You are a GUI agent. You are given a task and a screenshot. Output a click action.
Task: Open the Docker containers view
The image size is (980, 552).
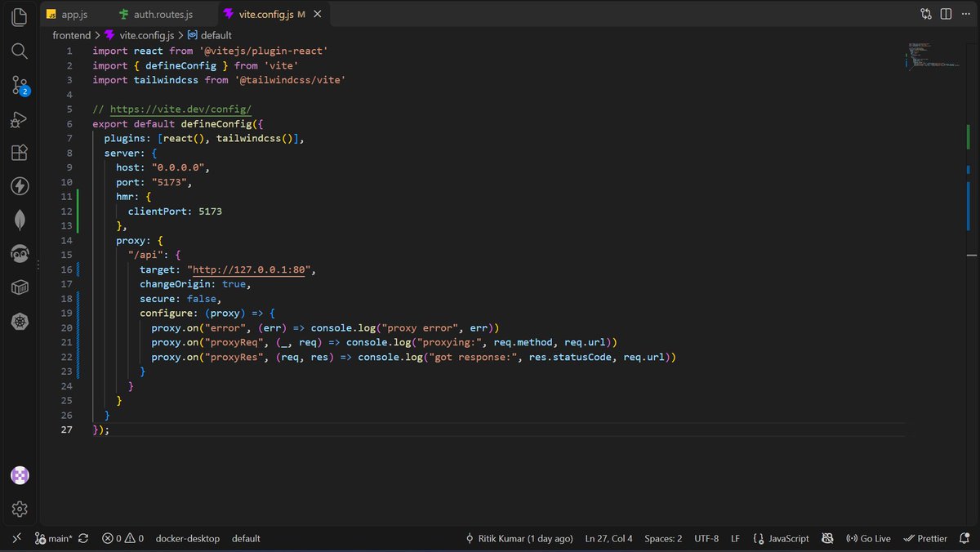(20, 287)
